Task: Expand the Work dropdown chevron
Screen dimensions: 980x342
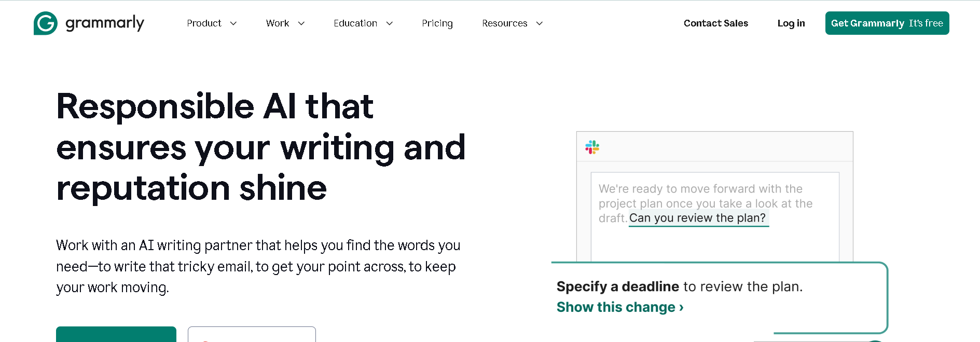Action: click(x=301, y=23)
